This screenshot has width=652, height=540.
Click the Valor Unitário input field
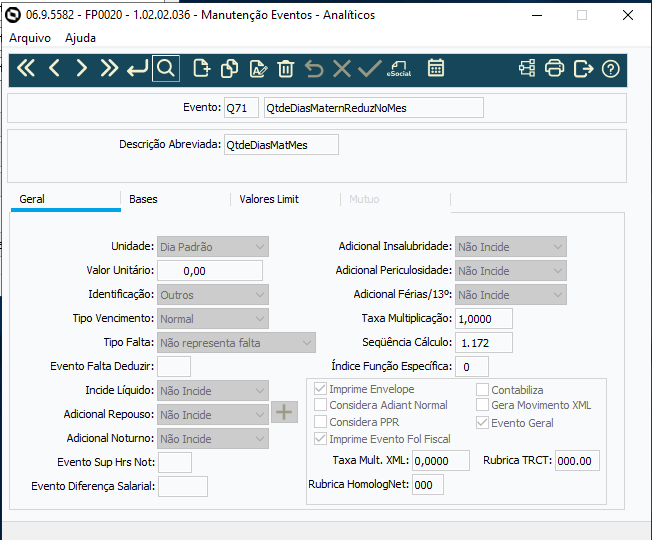click(x=210, y=271)
